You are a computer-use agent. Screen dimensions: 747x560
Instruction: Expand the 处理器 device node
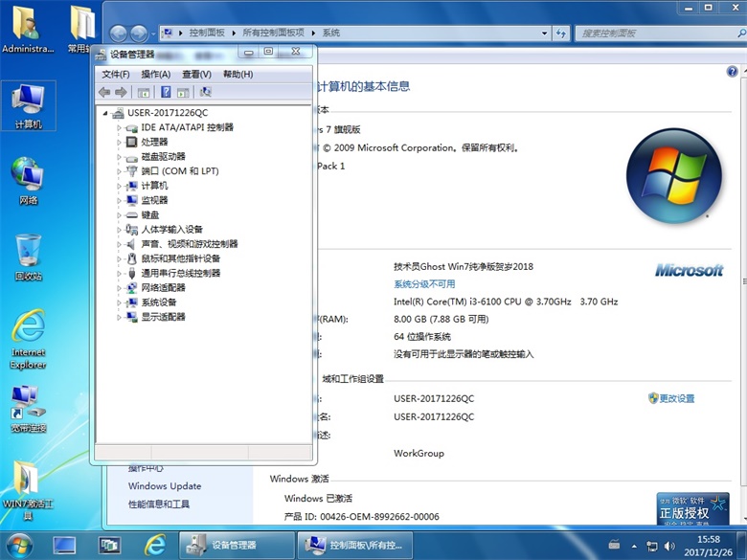120,142
